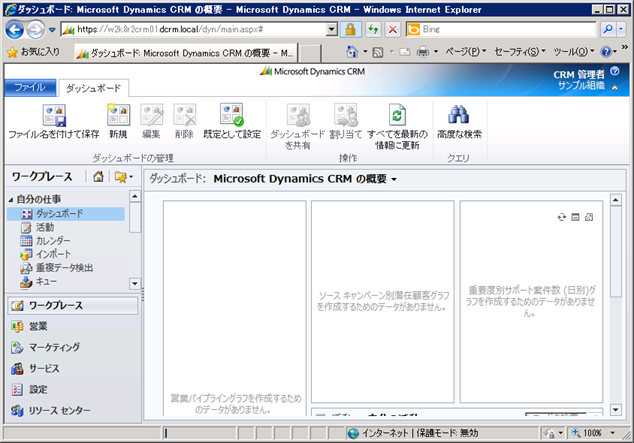Click the security lock icon in address bar
Image resolution: width=634 pixels, height=443 pixels.
(x=350, y=29)
